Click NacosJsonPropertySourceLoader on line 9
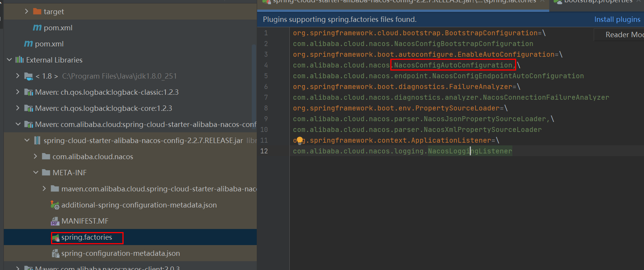This screenshot has width=644, height=270. coord(485,119)
